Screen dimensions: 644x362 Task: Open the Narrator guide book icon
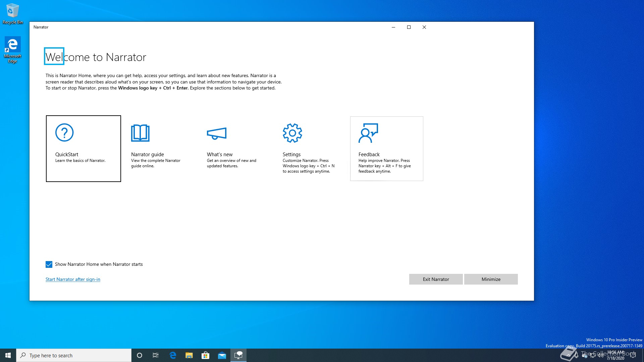click(140, 133)
